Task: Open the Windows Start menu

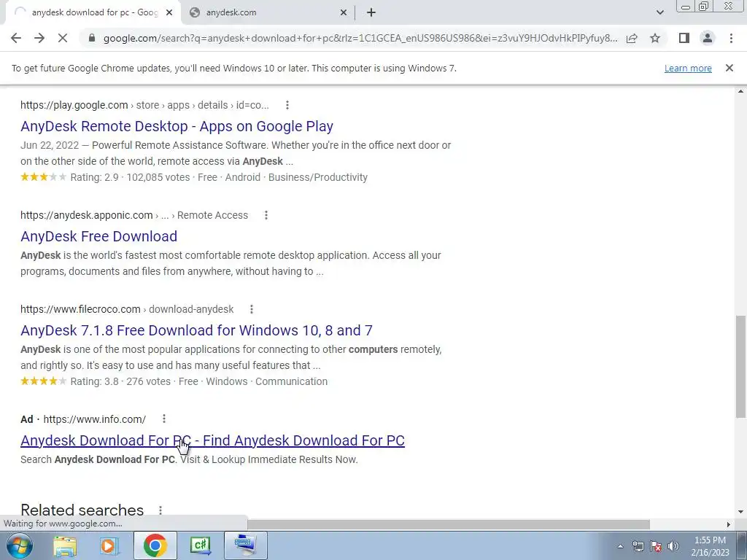Action: 19,545
